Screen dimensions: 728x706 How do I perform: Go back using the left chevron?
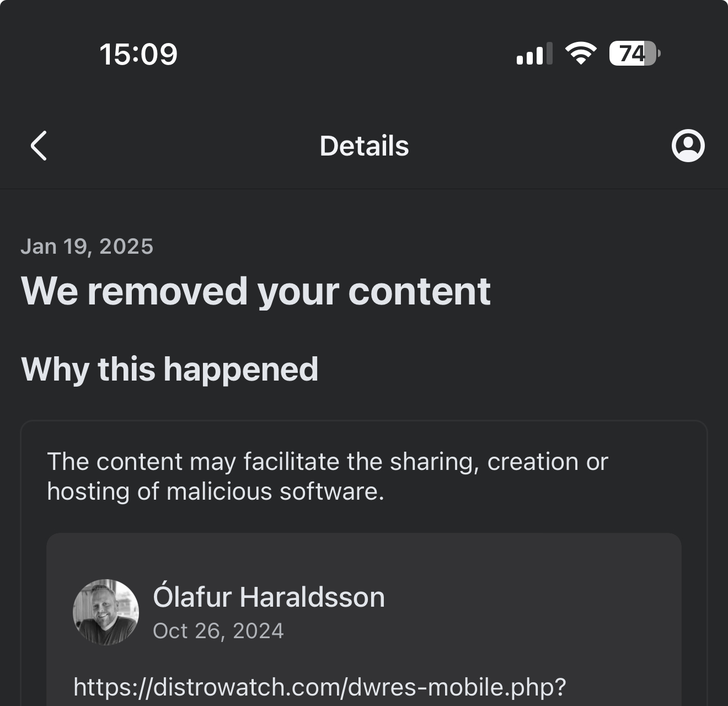[39, 146]
